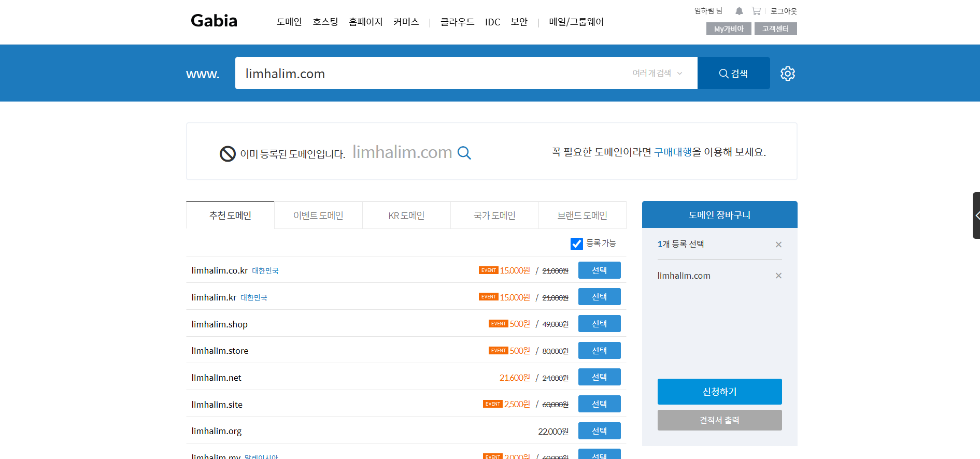Image resolution: width=980 pixels, height=459 pixels.
Task: Click the Gabia logo
Action: click(x=214, y=21)
